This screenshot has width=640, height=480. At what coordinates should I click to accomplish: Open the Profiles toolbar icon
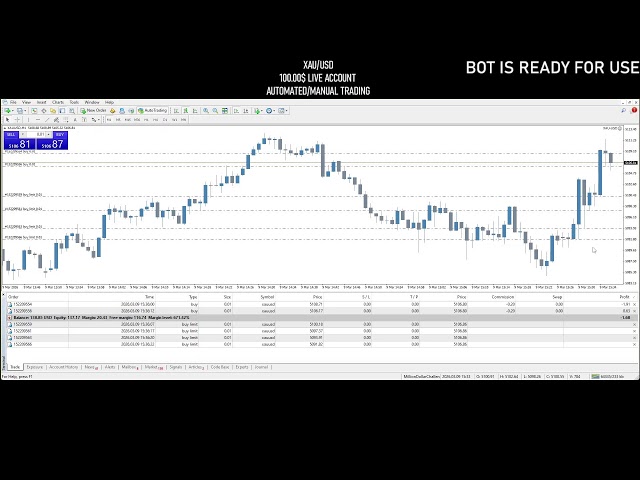(x=19, y=111)
